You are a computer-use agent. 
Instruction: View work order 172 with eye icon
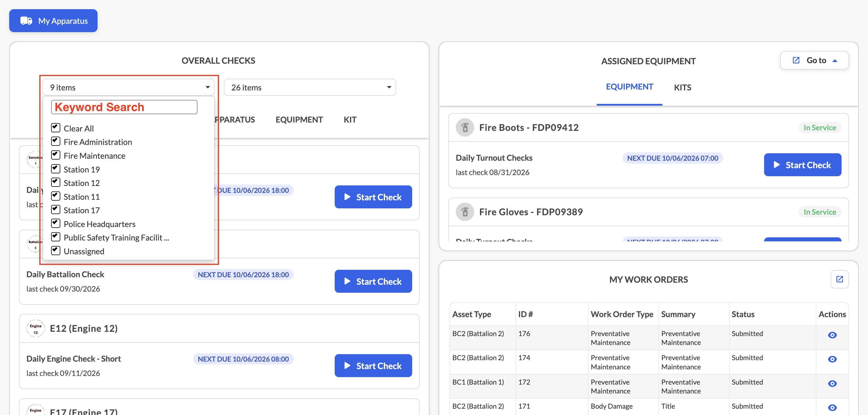click(x=832, y=384)
